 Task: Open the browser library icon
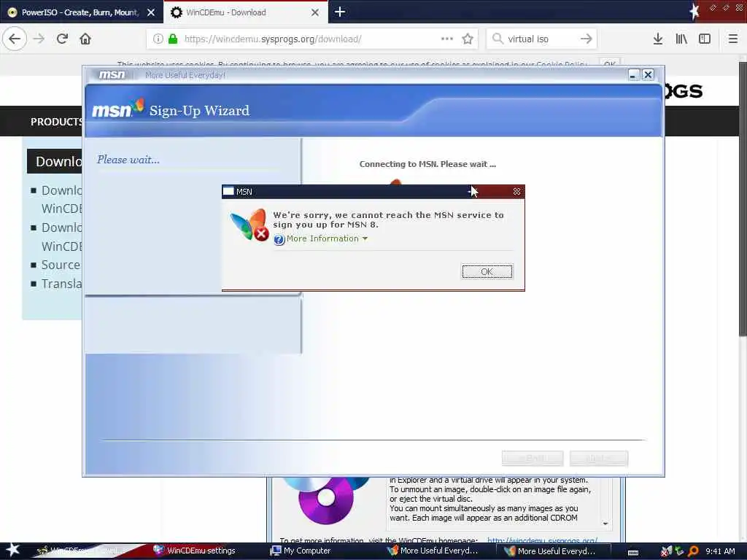click(x=681, y=39)
